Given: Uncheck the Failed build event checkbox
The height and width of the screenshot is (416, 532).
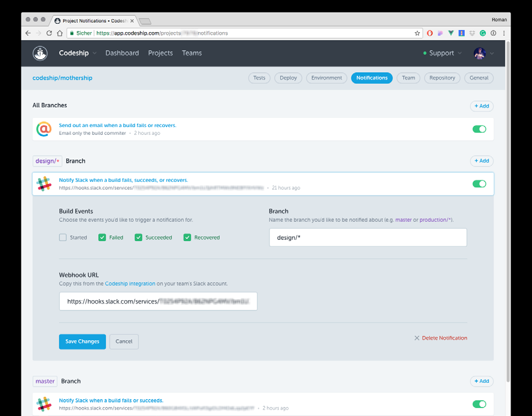Looking at the screenshot, I should [102, 237].
